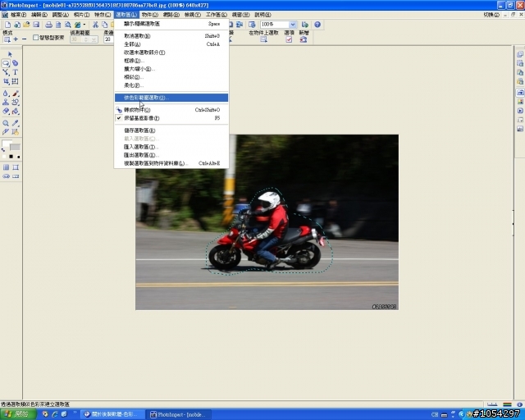Click the 在物件上選取 icon
Image resolution: width=525 pixels, height=420 pixels.
(x=264, y=39)
